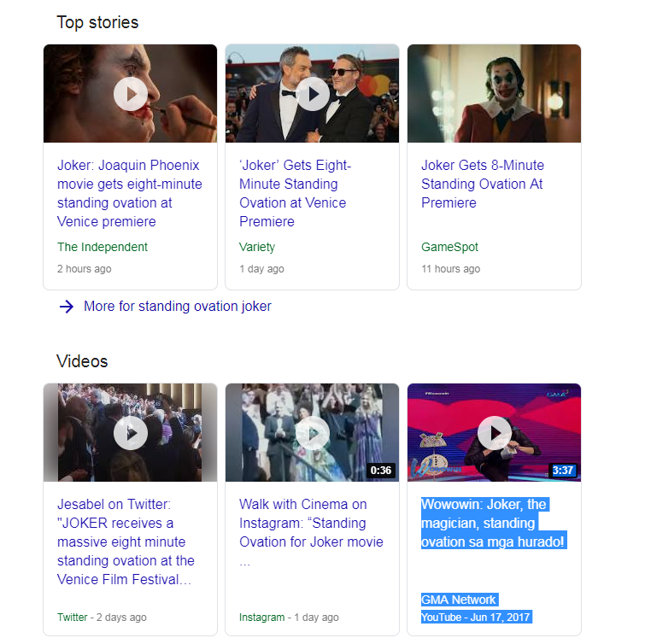The image size is (651, 644).
Task: Click the '1 day ago' timestamp under Variety
Action: [261, 269]
